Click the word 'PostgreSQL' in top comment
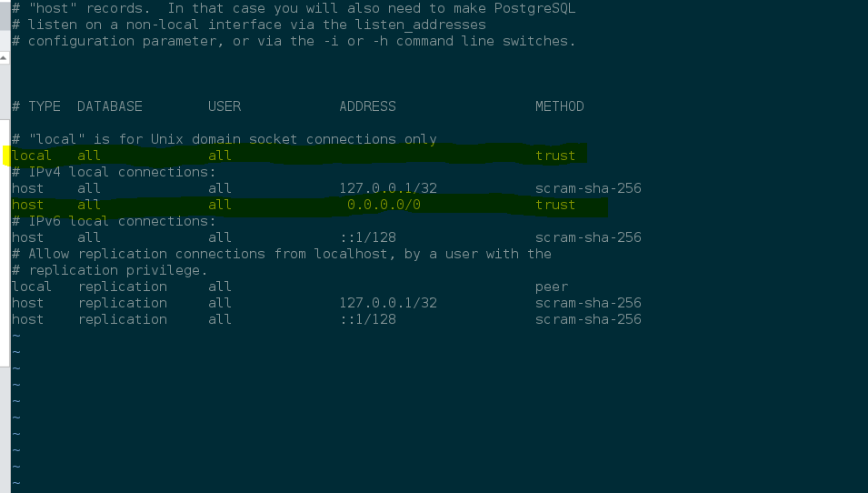 [534, 8]
